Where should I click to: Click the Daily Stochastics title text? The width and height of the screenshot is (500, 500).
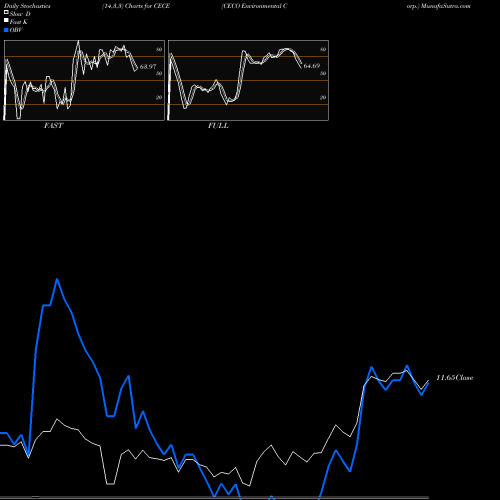(27, 6)
